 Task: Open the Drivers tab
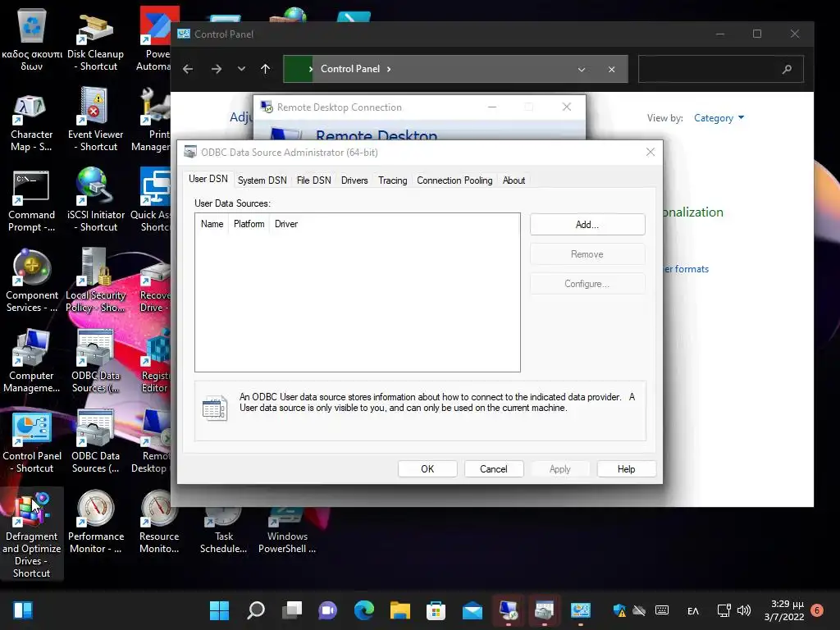pyautogui.click(x=354, y=180)
